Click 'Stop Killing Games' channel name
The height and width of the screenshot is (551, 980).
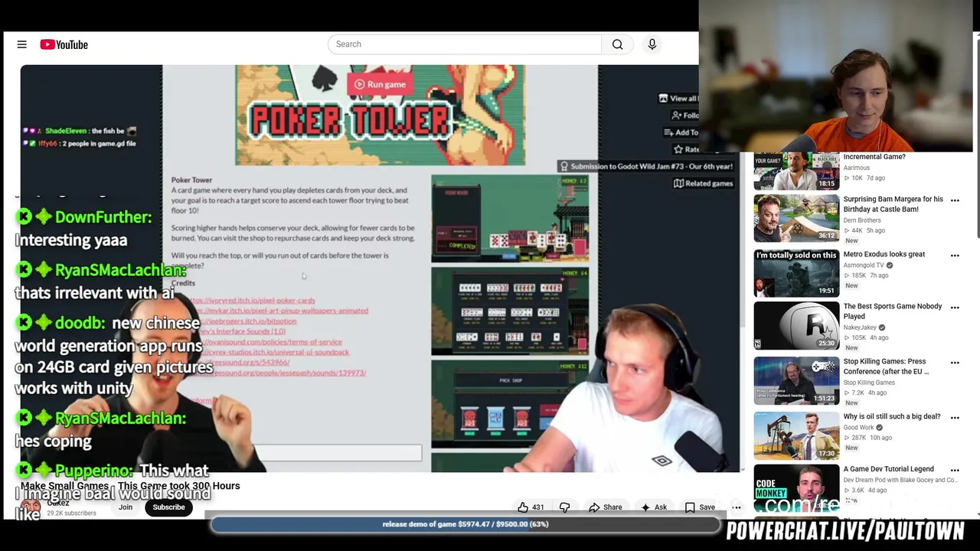coord(869,383)
